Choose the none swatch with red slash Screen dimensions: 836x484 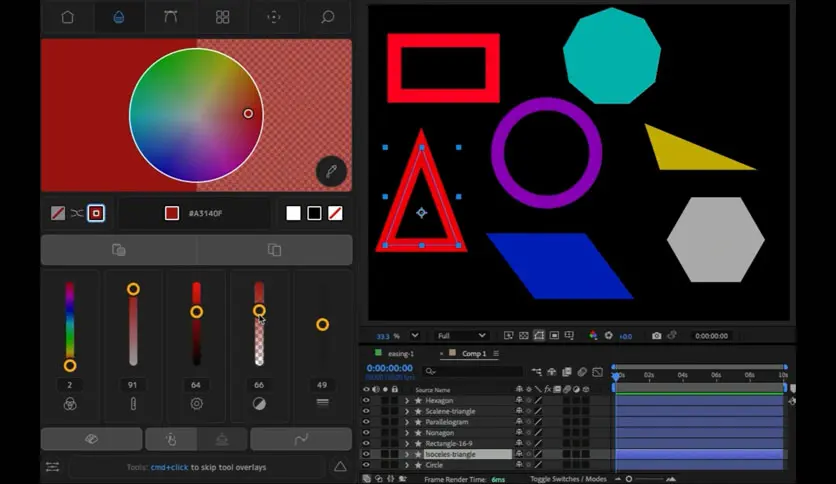coord(335,213)
